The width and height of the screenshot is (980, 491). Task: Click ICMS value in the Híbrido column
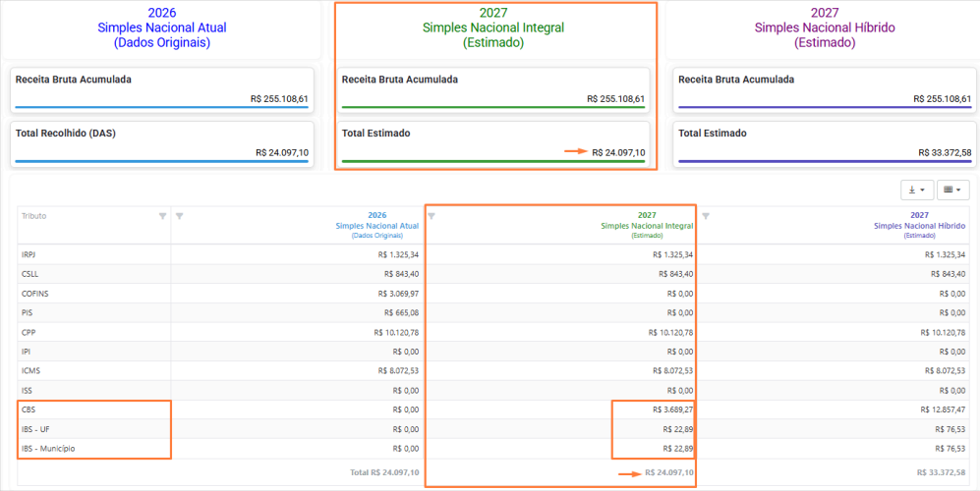[946, 370]
